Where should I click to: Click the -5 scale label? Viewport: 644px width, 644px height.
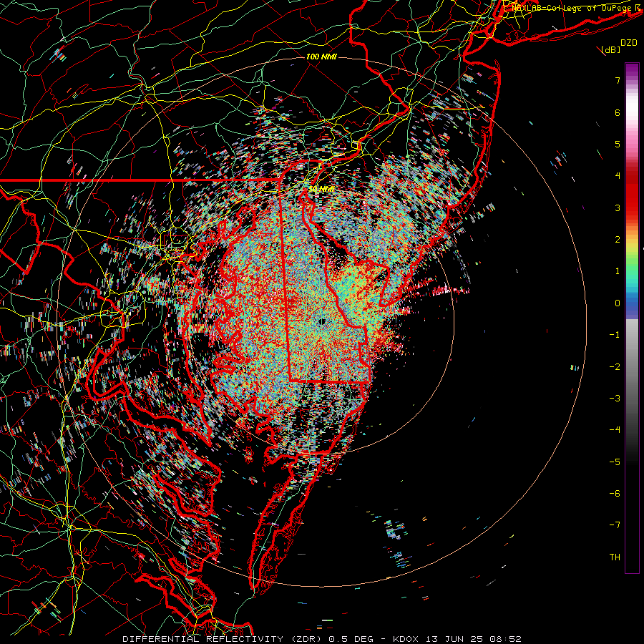(615, 462)
